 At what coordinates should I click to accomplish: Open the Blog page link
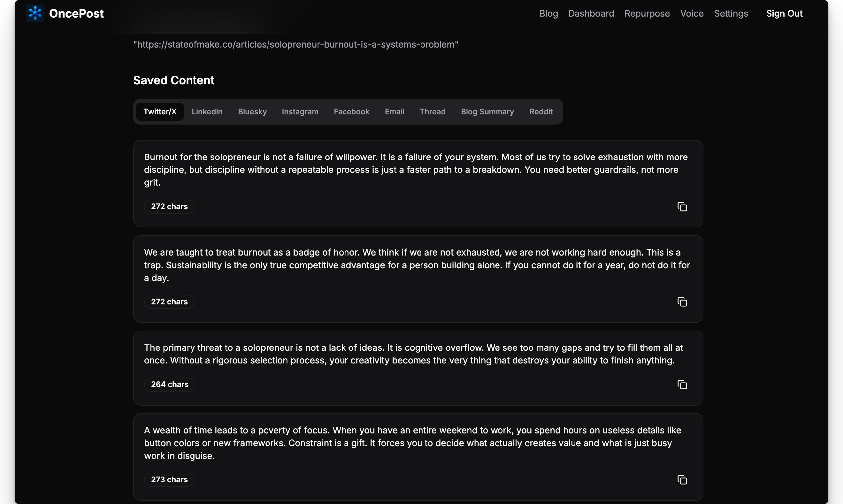[x=548, y=14]
